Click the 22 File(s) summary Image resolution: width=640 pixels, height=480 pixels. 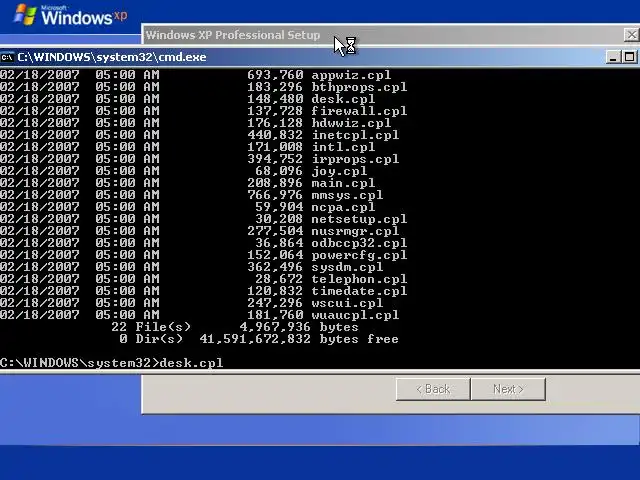(151, 327)
